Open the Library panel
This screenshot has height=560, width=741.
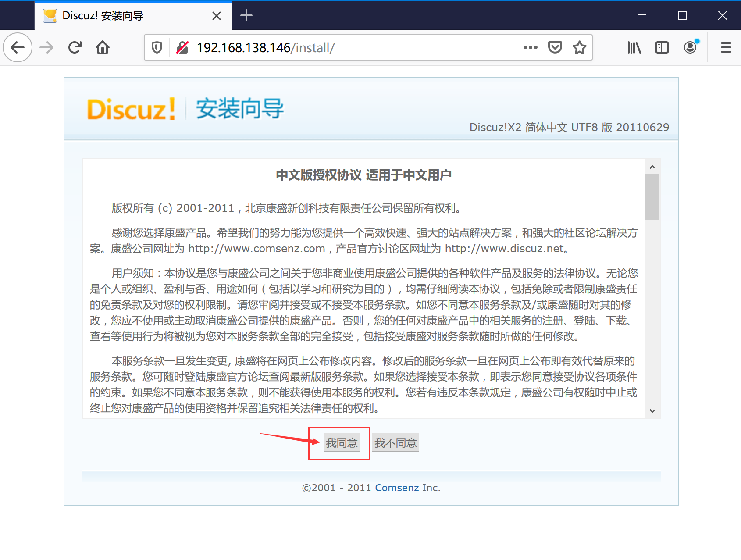(634, 47)
